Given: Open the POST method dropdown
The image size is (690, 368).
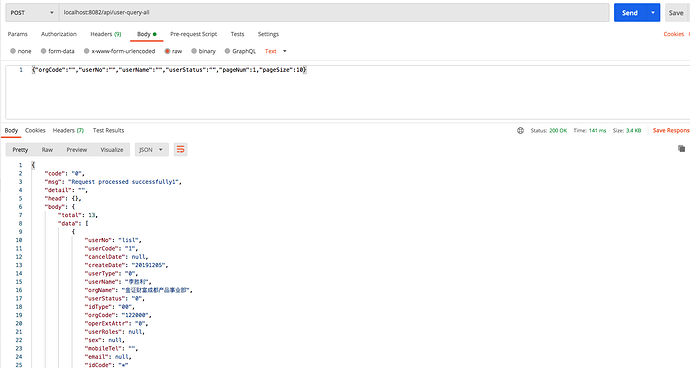Looking at the screenshot, I should [32, 13].
